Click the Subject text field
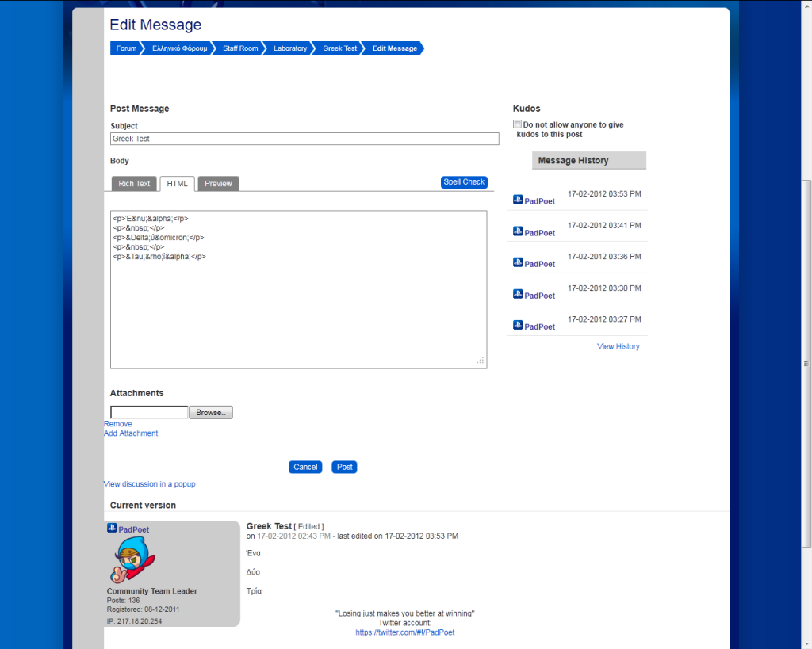 (304, 139)
